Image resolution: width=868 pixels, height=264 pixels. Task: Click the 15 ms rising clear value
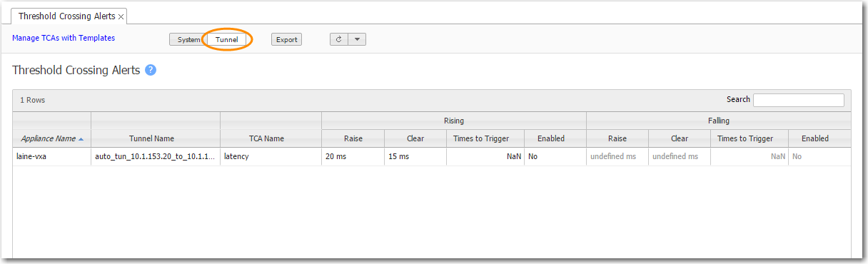click(415, 156)
